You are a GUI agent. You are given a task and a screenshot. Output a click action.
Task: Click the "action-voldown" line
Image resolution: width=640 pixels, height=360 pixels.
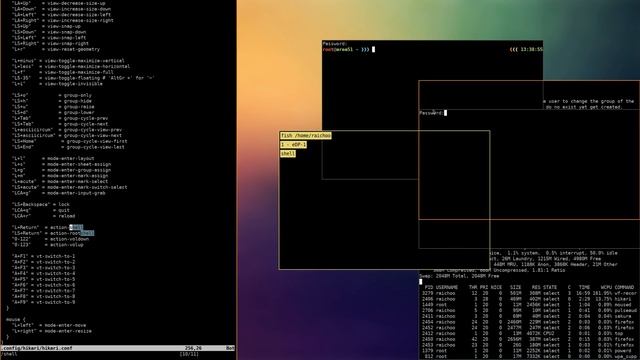click(50, 239)
